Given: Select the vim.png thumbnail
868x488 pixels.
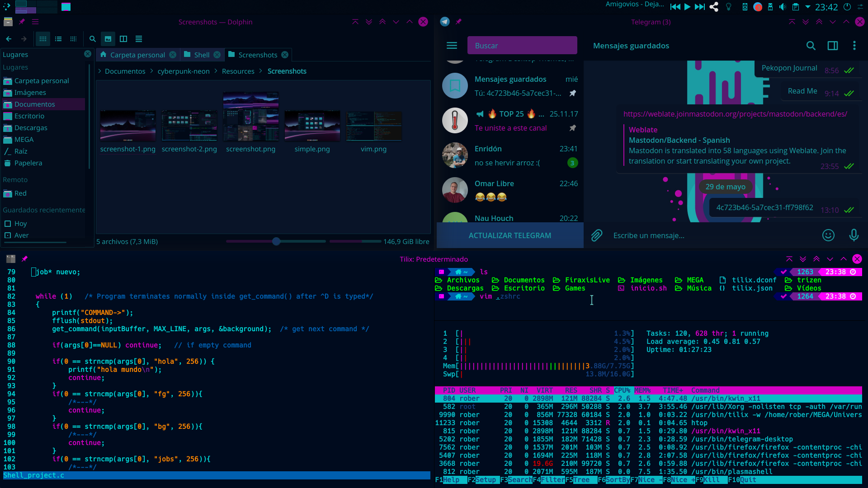Looking at the screenshot, I should 374,126.
